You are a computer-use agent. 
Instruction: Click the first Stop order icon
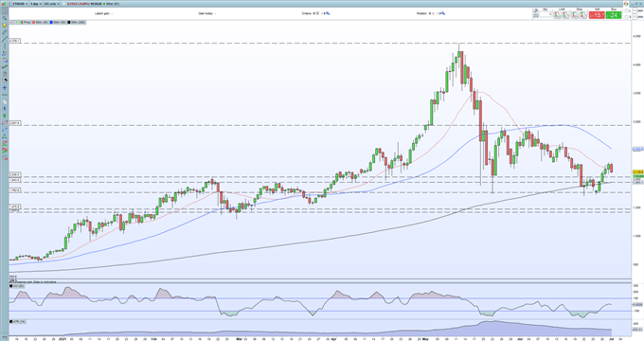(x=575, y=15)
